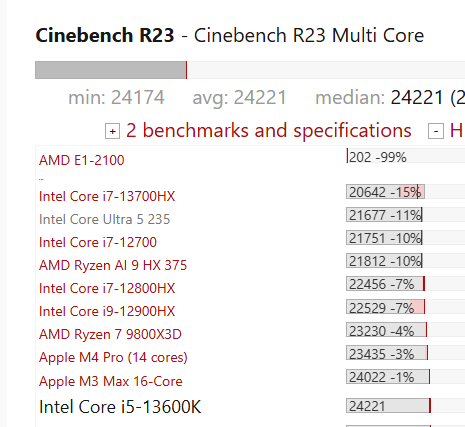Click the 20642 -15% result bar
The height and width of the screenshot is (427, 465).
[385, 192]
